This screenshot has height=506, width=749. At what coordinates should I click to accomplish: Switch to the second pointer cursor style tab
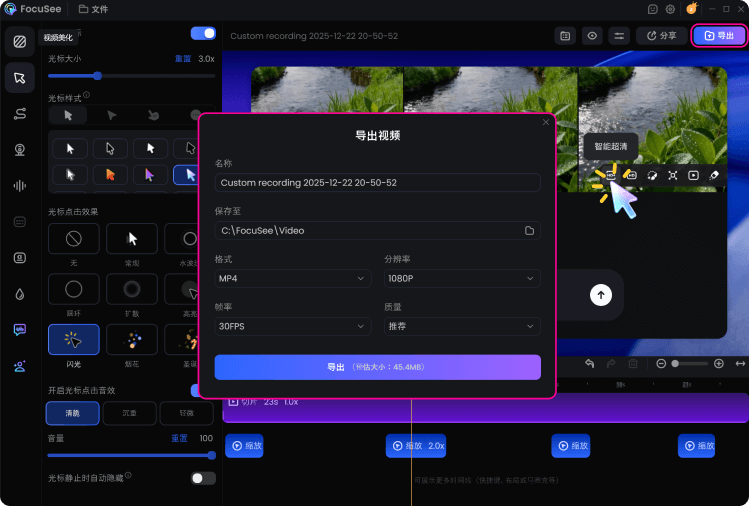tap(111, 115)
